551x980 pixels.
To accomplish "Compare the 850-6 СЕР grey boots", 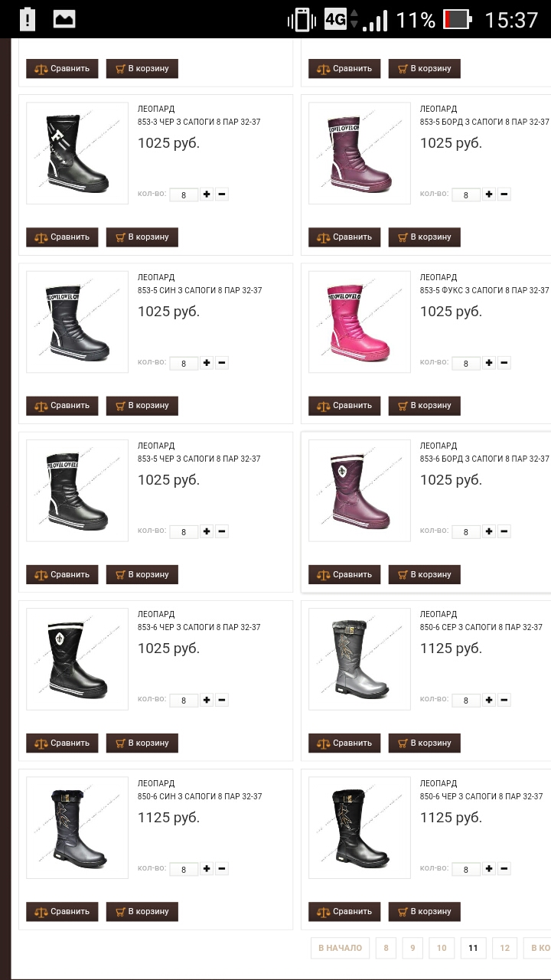I will pyautogui.click(x=344, y=743).
